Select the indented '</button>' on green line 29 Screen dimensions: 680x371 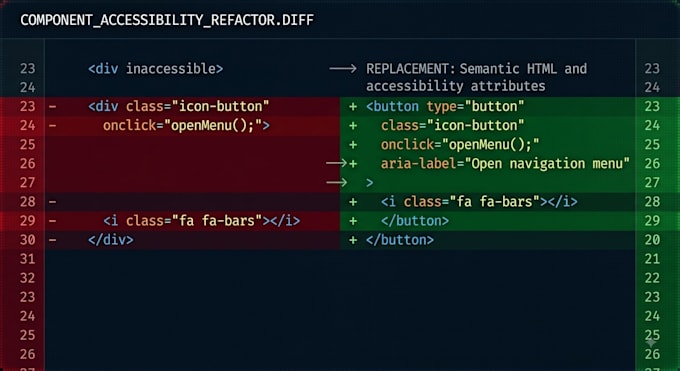(415, 220)
